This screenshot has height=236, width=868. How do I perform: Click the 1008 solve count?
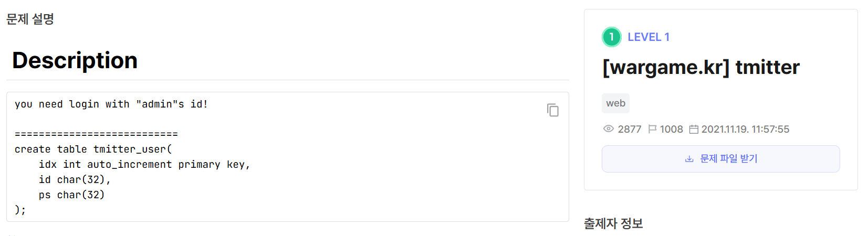click(x=671, y=129)
